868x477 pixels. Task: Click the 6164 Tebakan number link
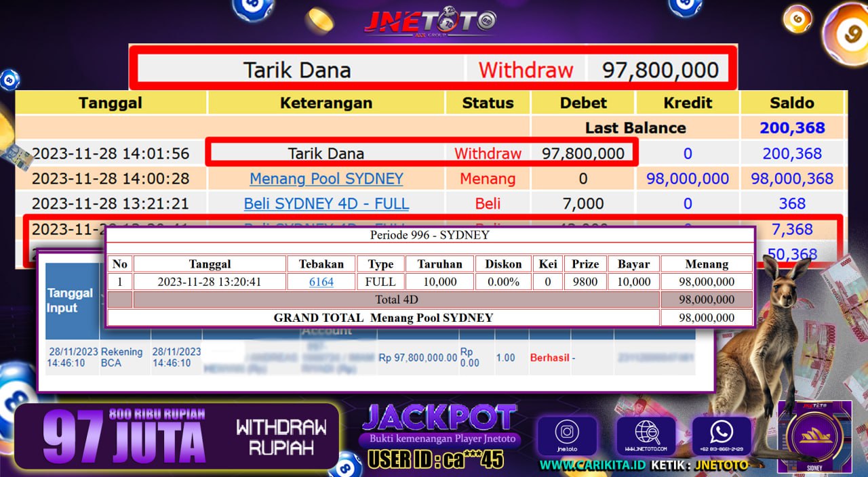click(321, 282)
